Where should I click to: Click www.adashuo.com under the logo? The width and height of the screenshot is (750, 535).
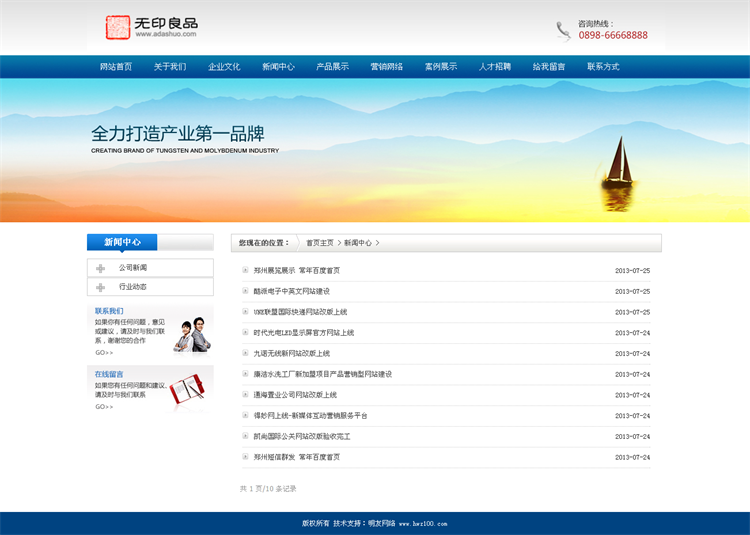[166, 34]
